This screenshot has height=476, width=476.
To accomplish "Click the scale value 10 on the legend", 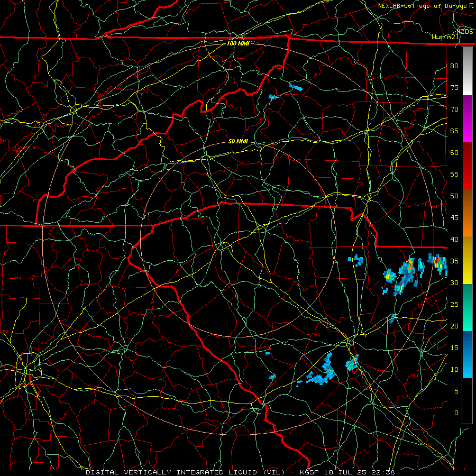I will tap(454, 370).
